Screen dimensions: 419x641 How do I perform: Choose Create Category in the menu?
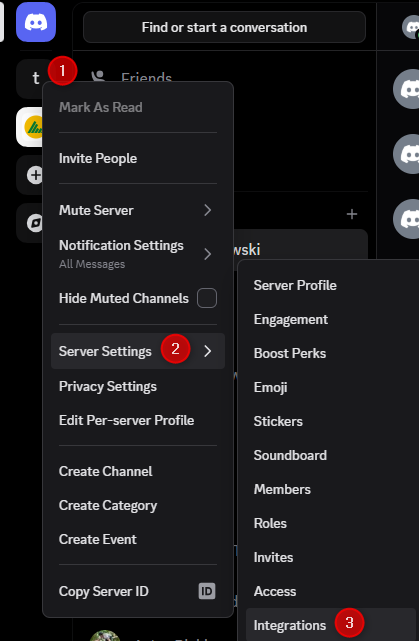pyautogui.click(x=138, y=505)
